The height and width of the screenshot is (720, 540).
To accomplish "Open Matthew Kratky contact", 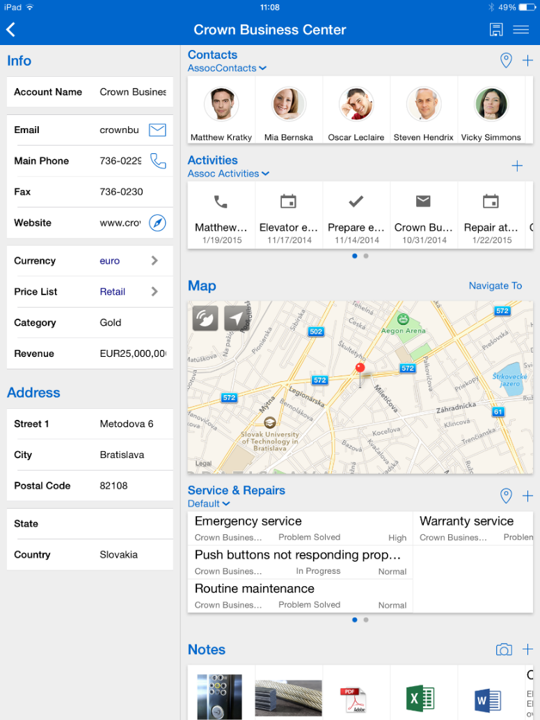I will tap(221, 110).
